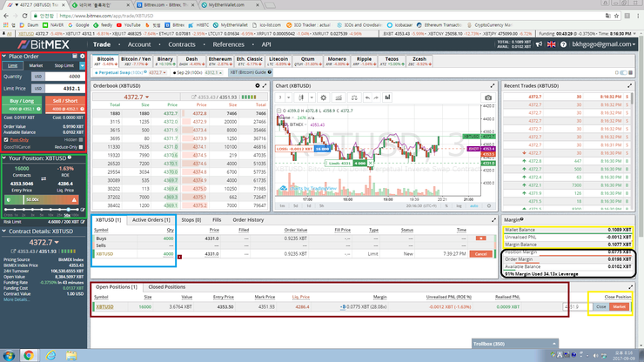Image resolution: width=644 pixels, height=362 pixels.
Task: Switch to Closed Positions tab
Action: (166, 287)
